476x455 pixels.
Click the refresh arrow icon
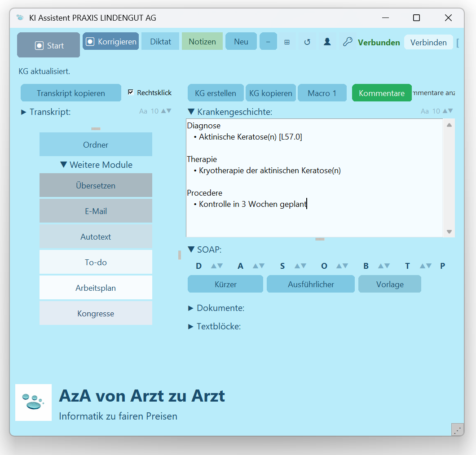point(307,42)
